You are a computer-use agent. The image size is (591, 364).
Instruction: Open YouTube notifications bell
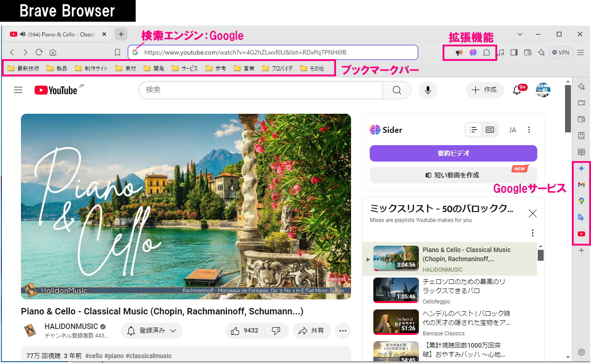click(x=517, y=90)
